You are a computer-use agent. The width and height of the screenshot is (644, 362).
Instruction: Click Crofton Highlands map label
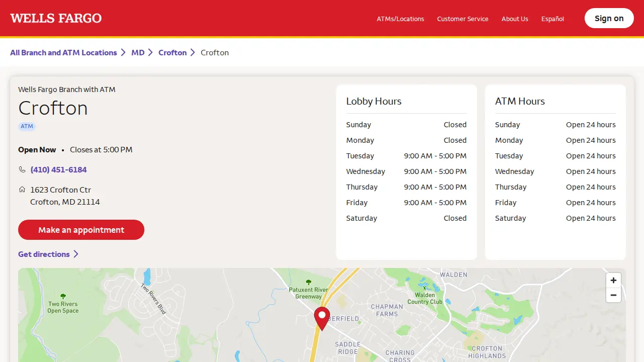pyautogui.click(x=487, y=352)
